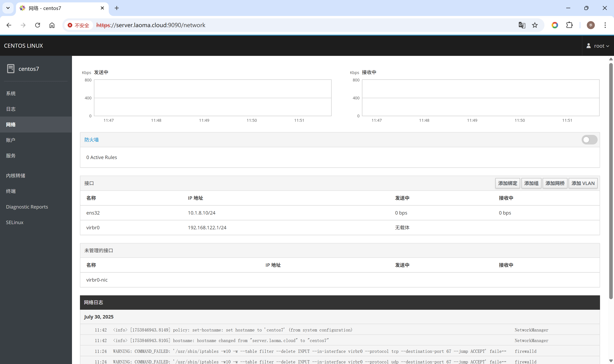
Task: Open the 服务 services sidebar item
Action: point(11,156)
